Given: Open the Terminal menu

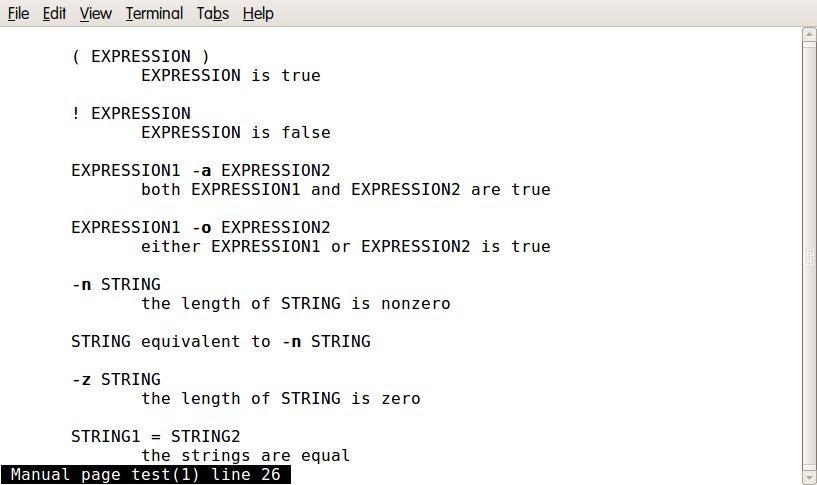Looking at the screenshot, I should tap(154, 13).
